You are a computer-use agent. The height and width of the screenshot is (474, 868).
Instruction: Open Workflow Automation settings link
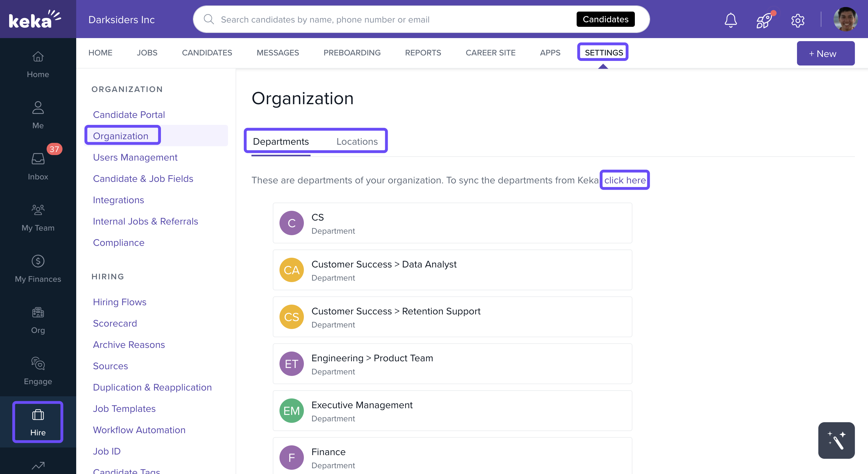139,430
